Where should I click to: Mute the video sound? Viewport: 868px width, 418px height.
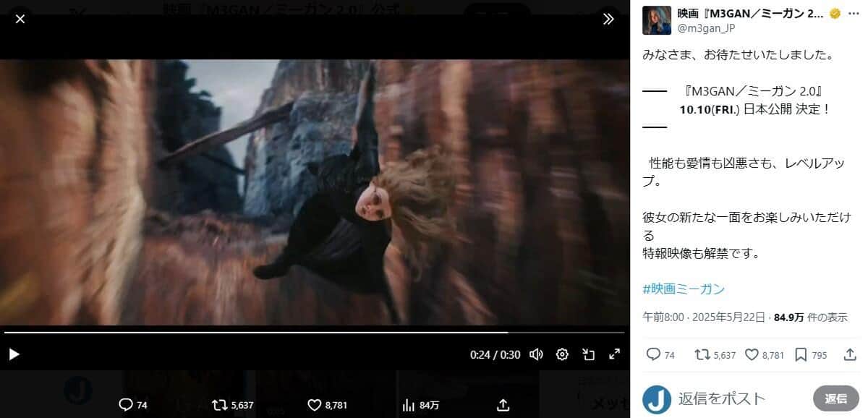(x=536, y=354)
